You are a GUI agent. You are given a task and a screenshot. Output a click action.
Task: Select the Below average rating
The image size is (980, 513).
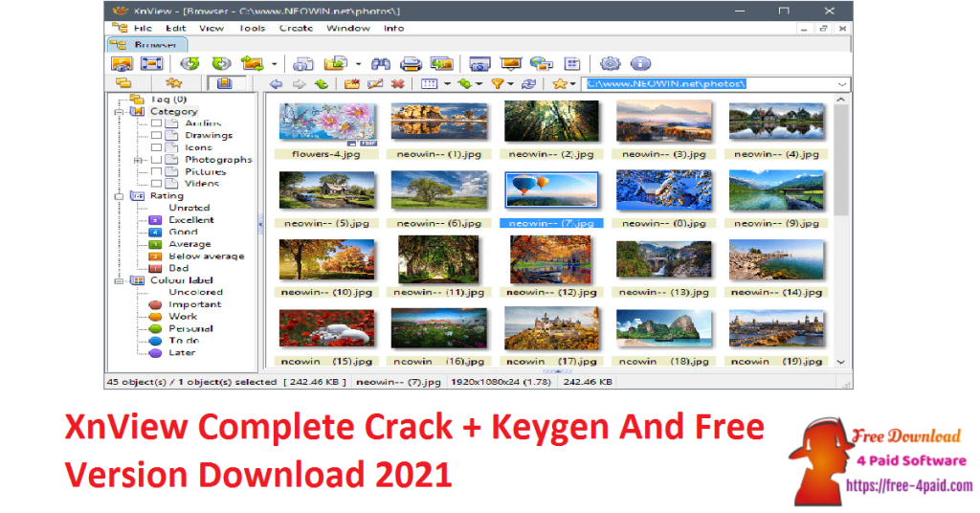pyautogui.click(x=207, y=256)
